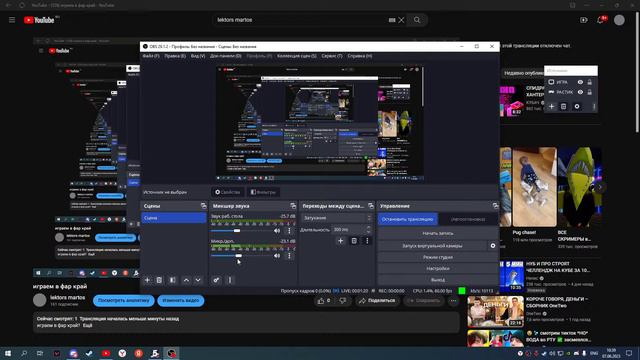Open the Коллекция сцен menu
Screen dimensions: 640x360
pos(297,56)
